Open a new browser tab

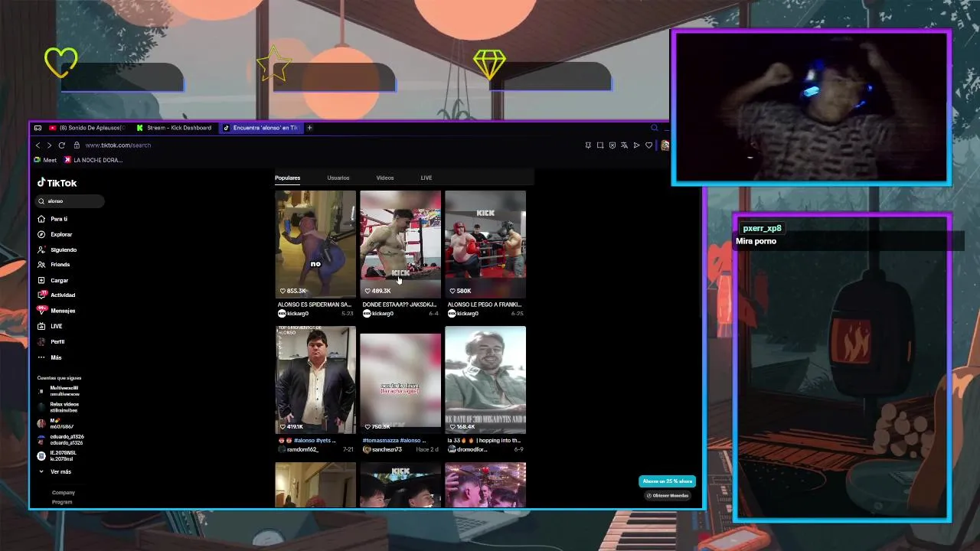pyautogui.click(x=309, y=128)
